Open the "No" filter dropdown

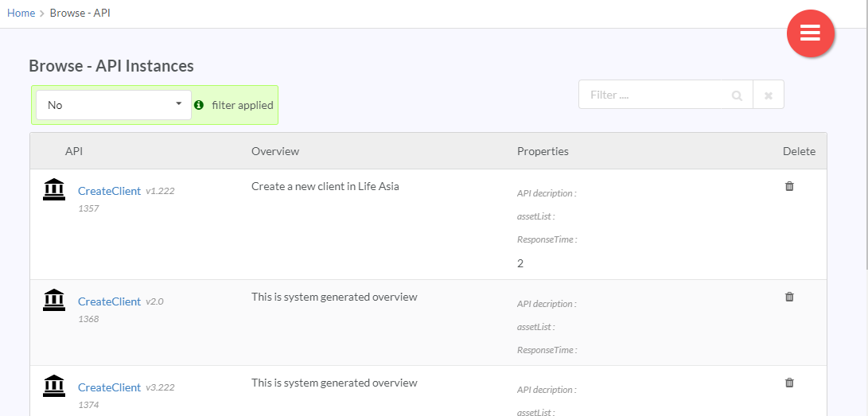(x=114, y=105)
